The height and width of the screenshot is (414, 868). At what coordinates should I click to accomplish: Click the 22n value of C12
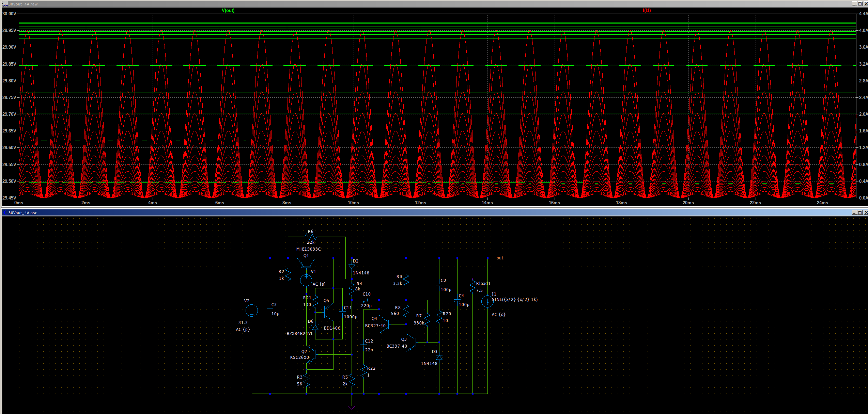coord(369,350)
